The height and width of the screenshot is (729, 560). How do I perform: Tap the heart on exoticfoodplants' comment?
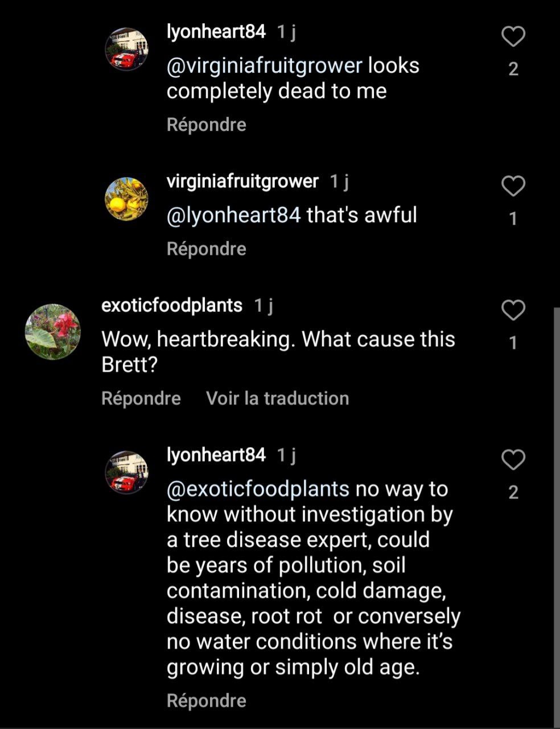pos(513,310)
